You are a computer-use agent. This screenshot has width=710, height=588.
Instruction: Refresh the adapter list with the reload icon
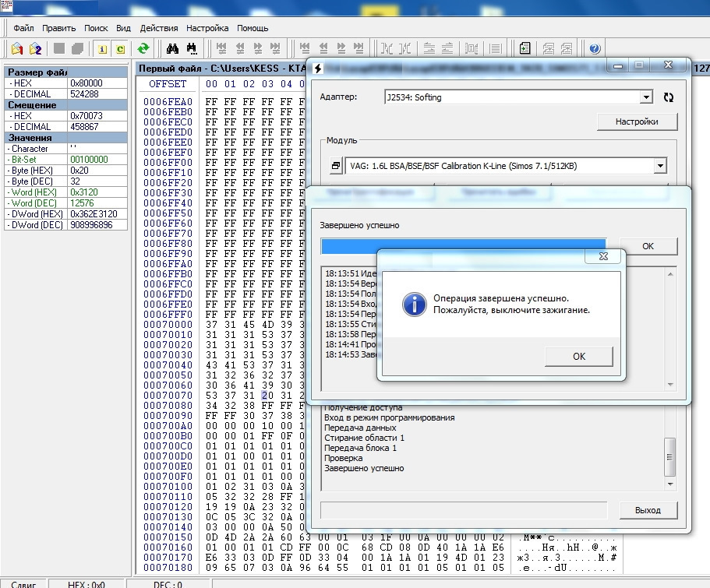669,97
